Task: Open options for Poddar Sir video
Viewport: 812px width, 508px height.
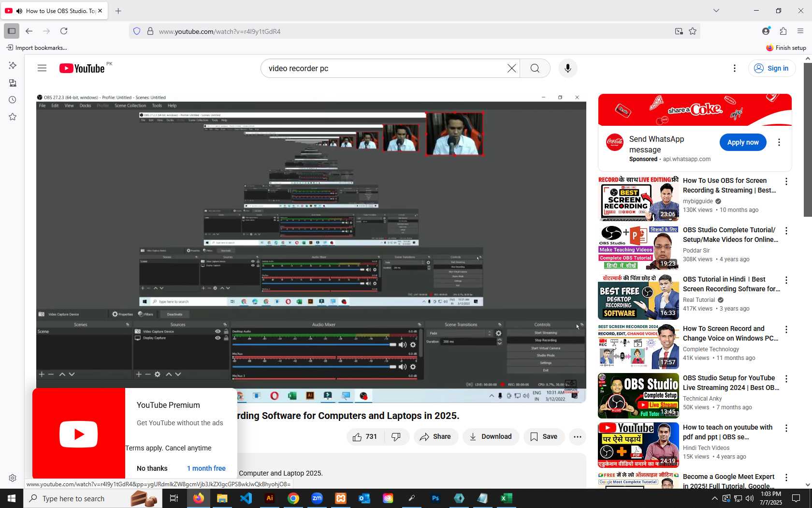Action: [786, 231]
